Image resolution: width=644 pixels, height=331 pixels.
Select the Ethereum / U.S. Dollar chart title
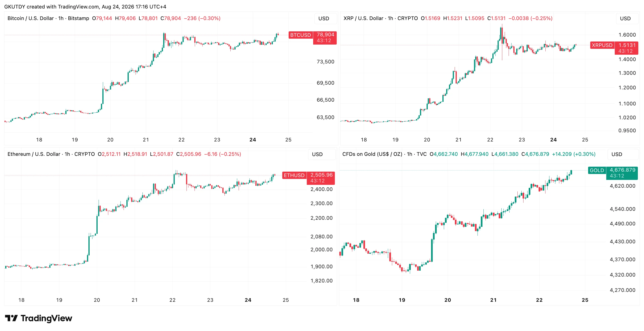click(34, 154)
